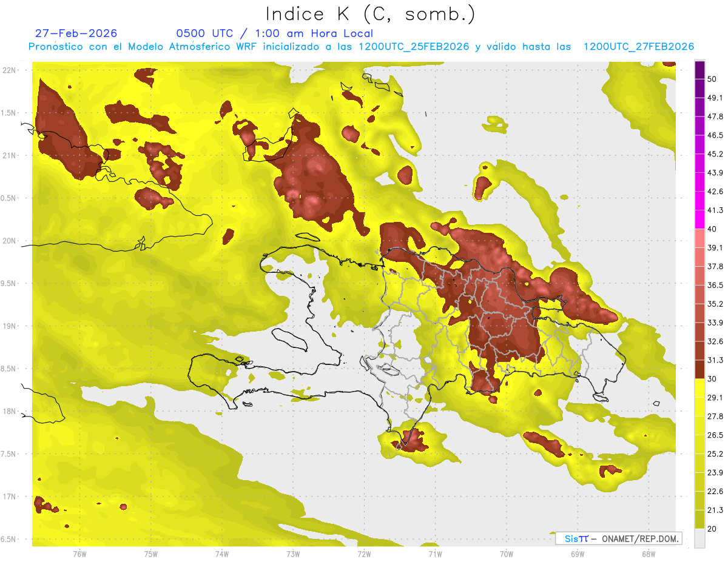The image size is (728, 562).
Task: Click the colorbar value '49.1'
Action: point(715,98)
